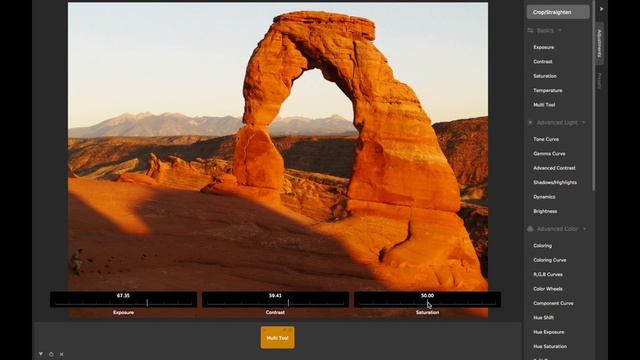Open the R,G,B Curves adjustment
Image resolution: width=640 pixels, height=360 pixels.
pyautogui.click(x=548, y=274)
